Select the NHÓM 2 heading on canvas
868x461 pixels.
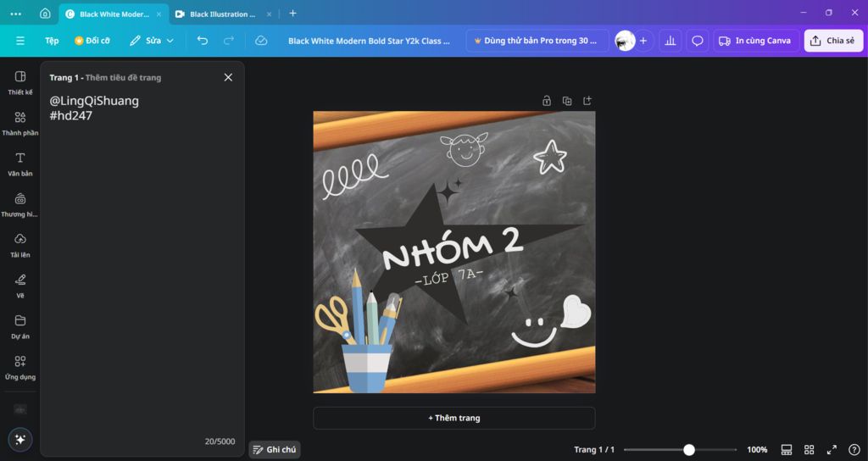(453, 250)
